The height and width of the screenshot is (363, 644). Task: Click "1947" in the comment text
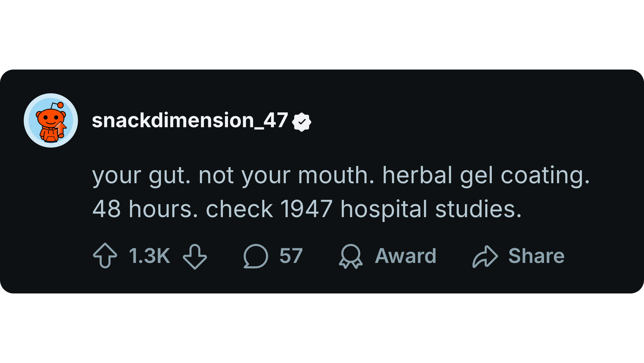[x=306, y=209]
